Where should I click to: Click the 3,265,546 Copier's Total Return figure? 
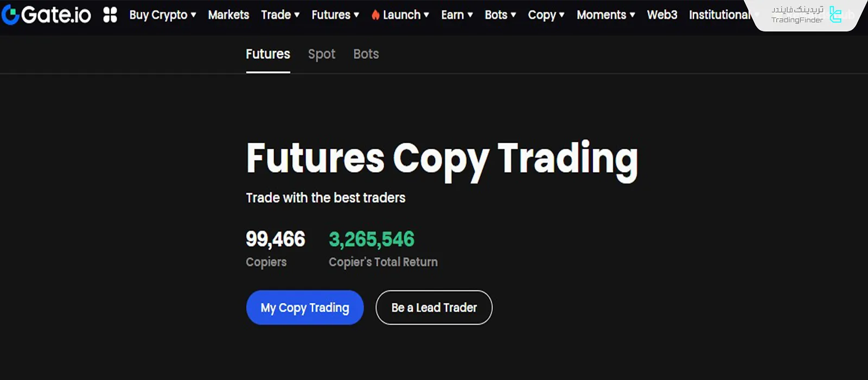372,239
